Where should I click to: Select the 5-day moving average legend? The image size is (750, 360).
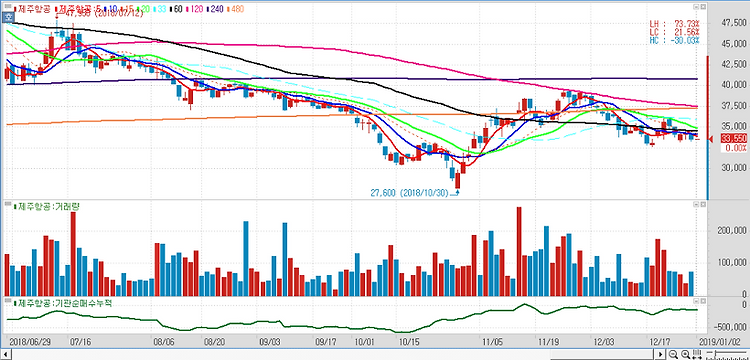98,9
